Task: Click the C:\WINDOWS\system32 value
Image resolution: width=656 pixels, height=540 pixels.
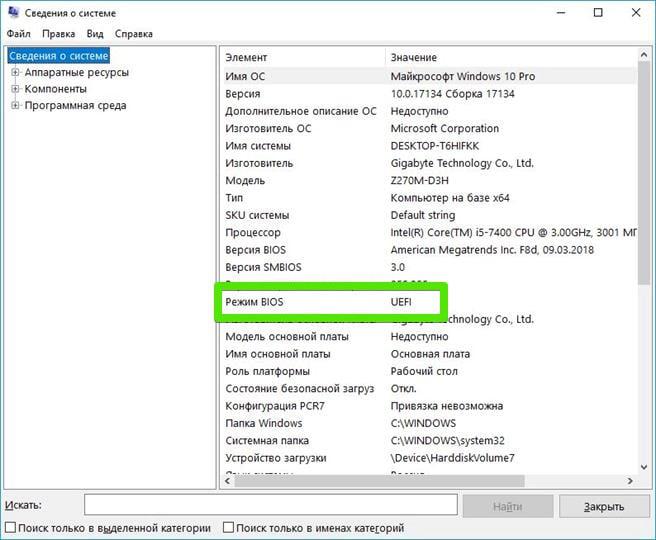Action: (x=447, y=440)
